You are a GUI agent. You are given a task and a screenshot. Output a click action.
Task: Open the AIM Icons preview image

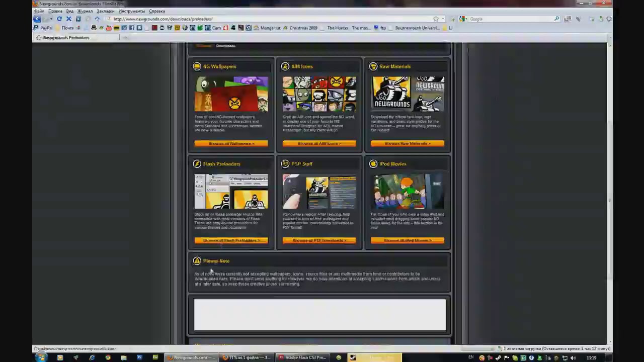click(319, 94)
